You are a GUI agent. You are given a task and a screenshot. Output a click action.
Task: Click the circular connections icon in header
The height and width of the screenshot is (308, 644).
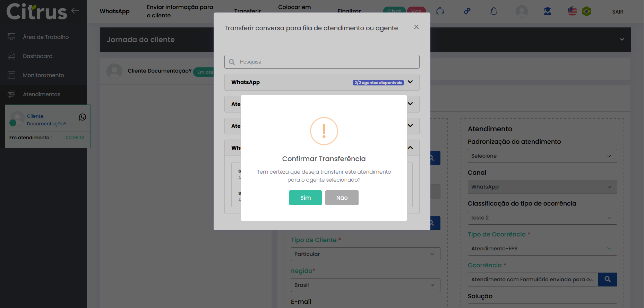pos(440,11)
